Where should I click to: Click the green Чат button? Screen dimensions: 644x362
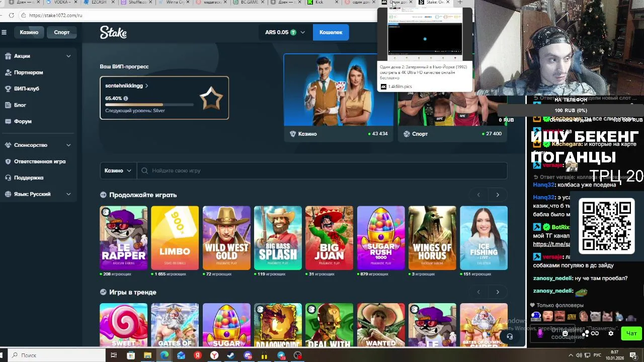pyautogui.click(x=631, y=333)
